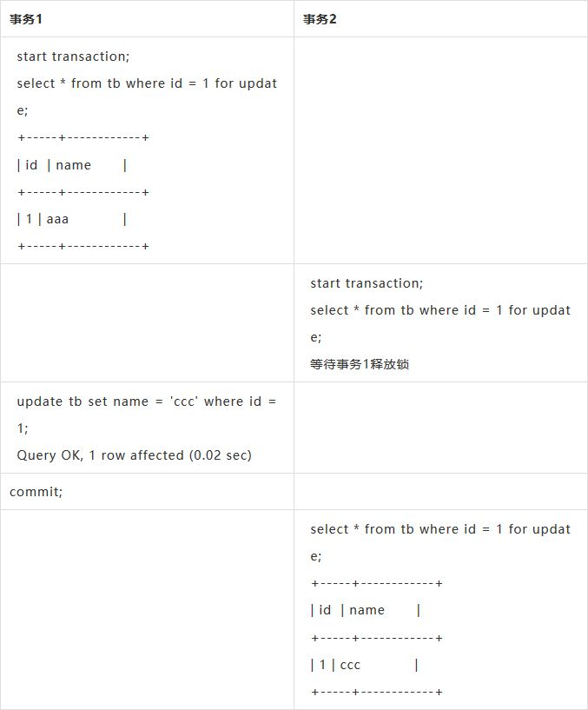
Task: Click the 'Query OK, 1 row affected' message
Action: [134, 455]
